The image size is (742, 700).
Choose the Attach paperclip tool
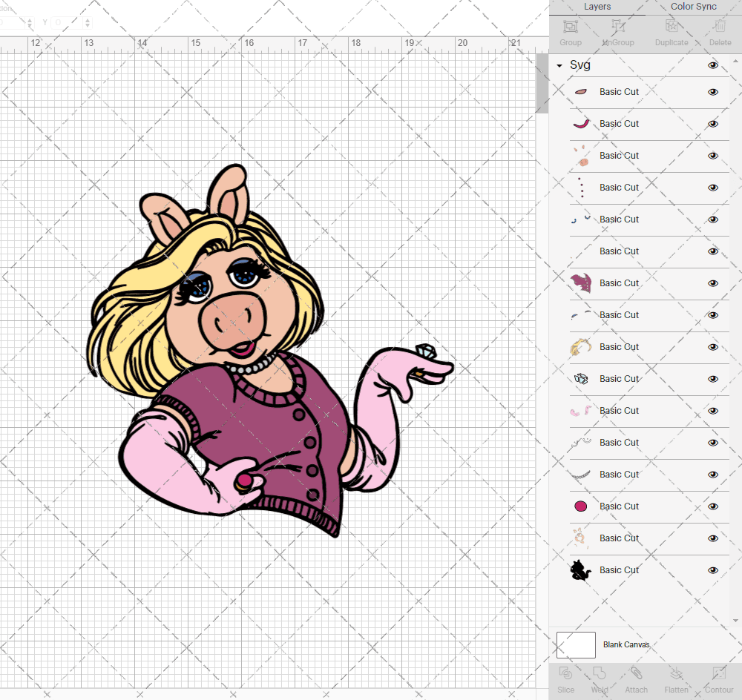636,673
